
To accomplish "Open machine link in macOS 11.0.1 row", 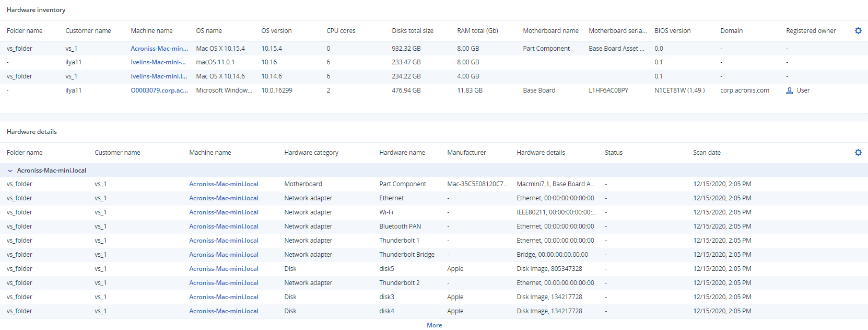I will [158, 62].
